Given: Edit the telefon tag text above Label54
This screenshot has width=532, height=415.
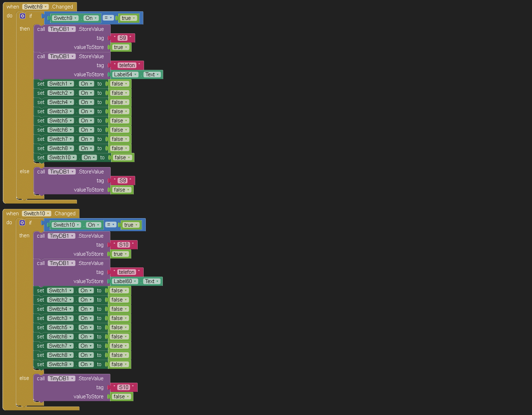Looking at the screenshot, I should pyautogui.click(x=127, y=65).
